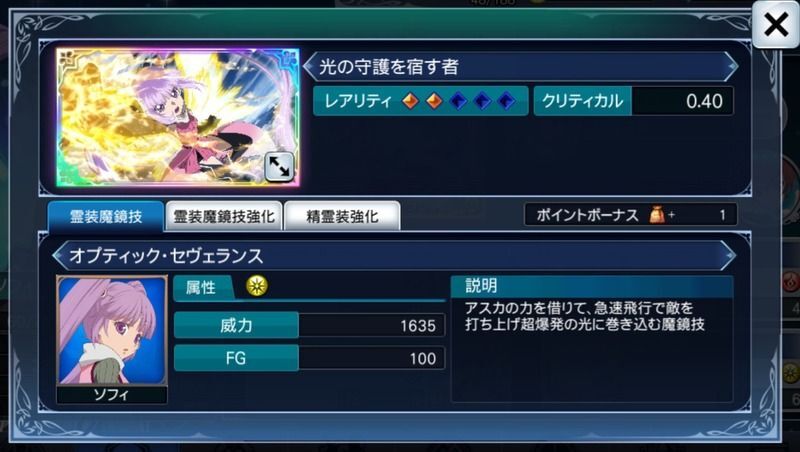The image size is (800, 452).
Task: Open the Sophie mirrage card artwork thumbnail
Action: pyautogui.click(x=178, y=117)
